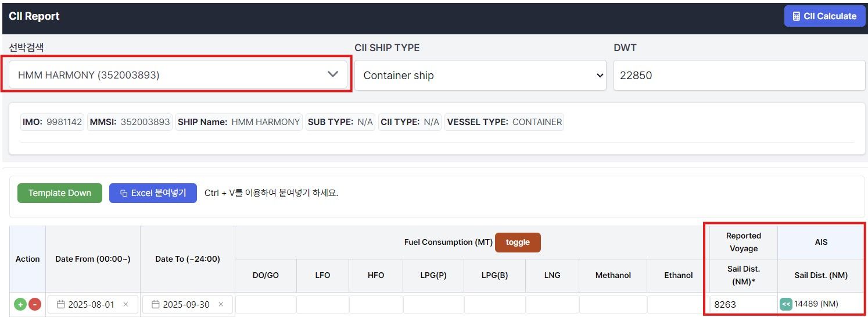
Task: Open calendar icon for Date From
Action: point(61,304)
